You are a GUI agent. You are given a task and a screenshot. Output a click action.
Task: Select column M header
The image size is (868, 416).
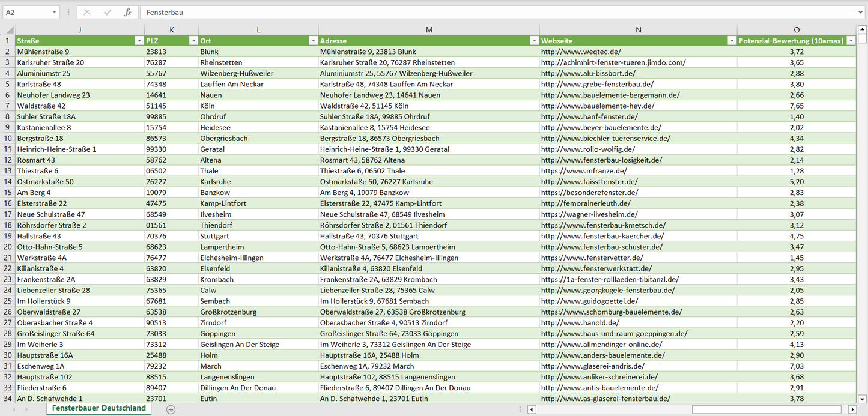point(428,30)
